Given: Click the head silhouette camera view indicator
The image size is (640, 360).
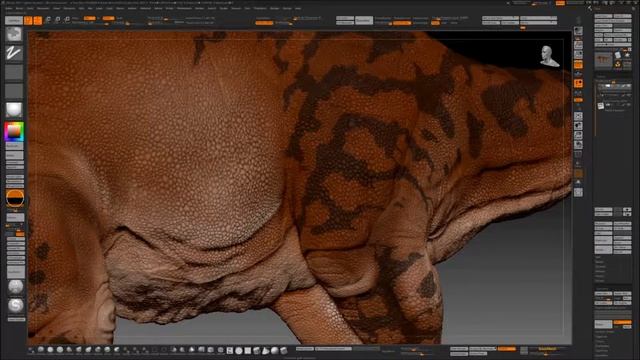Looking at the screenshot, I should (x=549, y=56).
